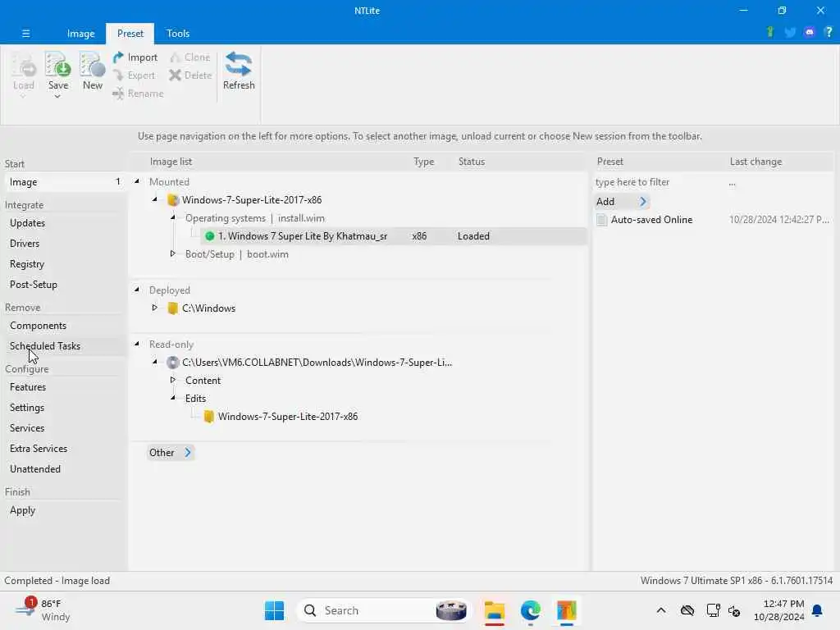Click the Status column header
840x630 pixels.
pos(472,162)
